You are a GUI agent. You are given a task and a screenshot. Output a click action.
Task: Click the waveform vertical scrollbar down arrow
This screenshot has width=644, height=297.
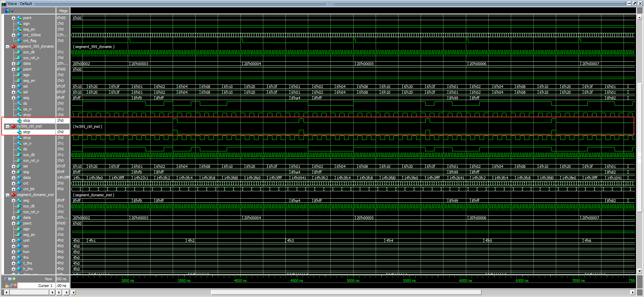tap(640, 271)
